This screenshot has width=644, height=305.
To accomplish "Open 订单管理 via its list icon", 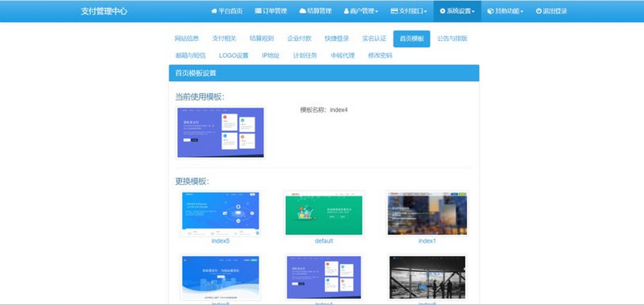I will pos(258,11).
